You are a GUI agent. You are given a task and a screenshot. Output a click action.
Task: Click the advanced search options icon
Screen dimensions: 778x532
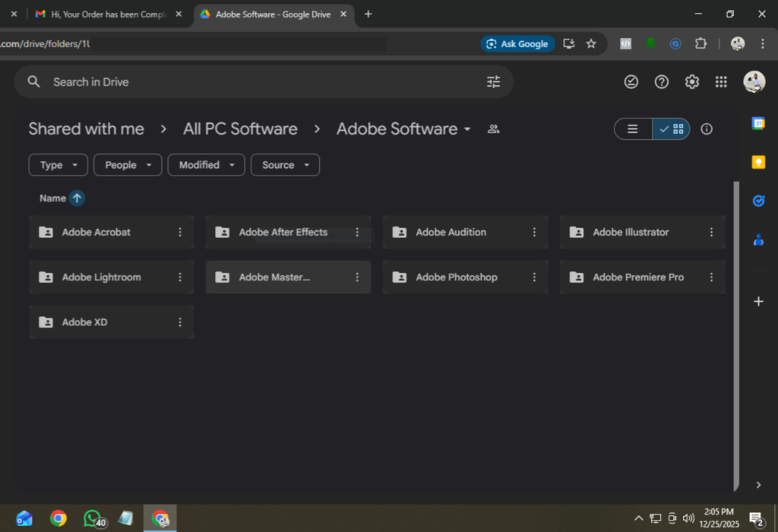(x=493, y=82)
